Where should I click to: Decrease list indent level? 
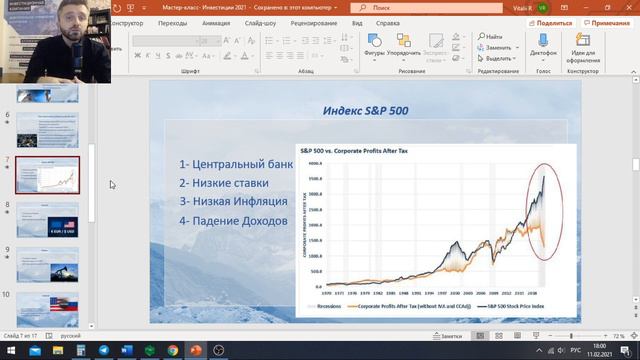click(x=305, y=40)
